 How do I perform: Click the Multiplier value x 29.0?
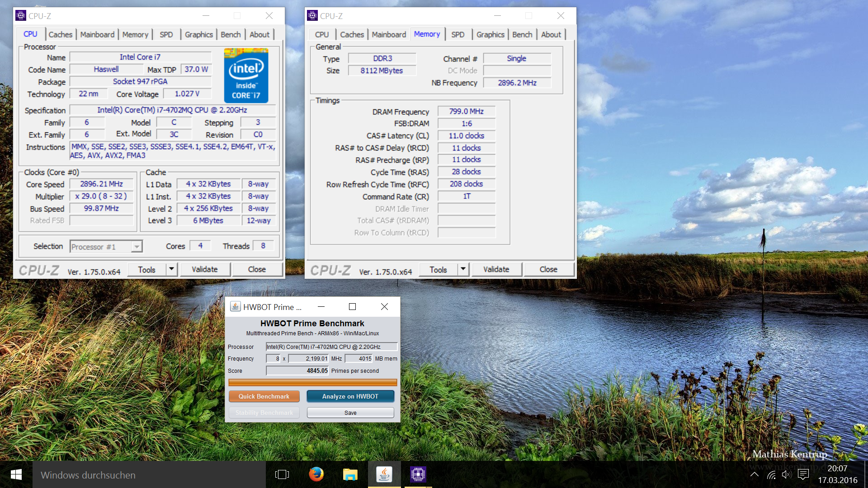102,196
